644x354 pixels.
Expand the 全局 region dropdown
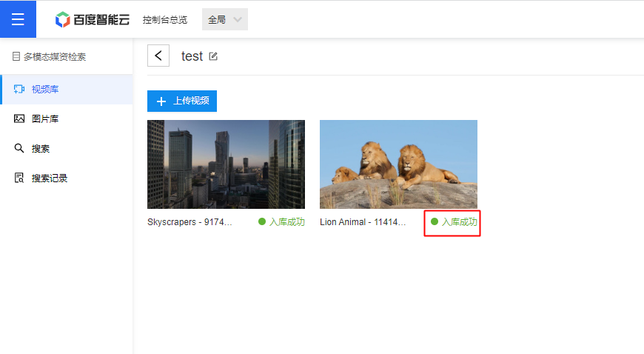click(225, 19)
